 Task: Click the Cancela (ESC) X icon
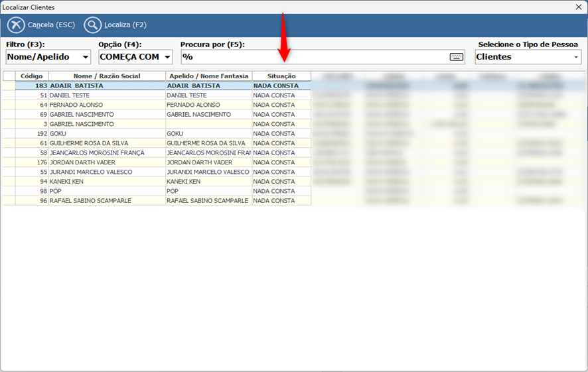coord(16,25)
